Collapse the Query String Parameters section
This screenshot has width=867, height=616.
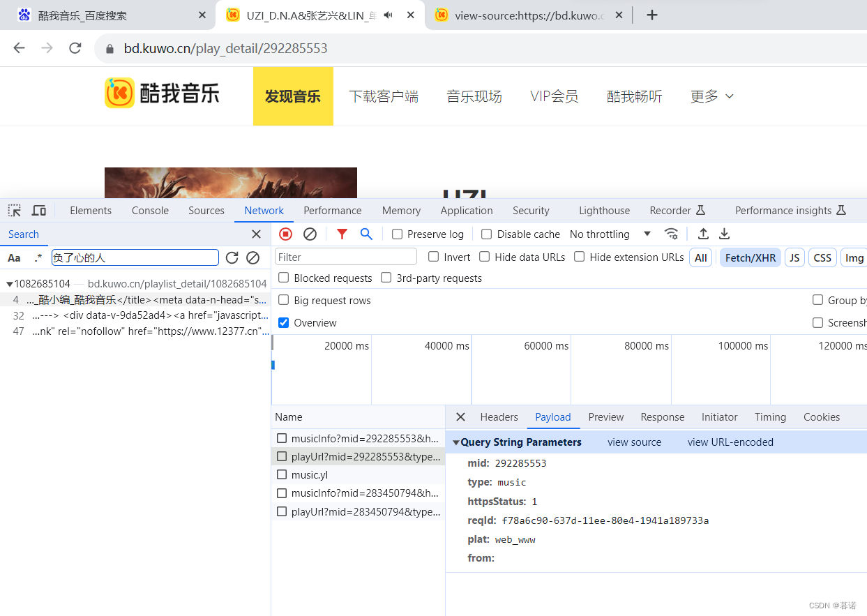coord(455,442)
